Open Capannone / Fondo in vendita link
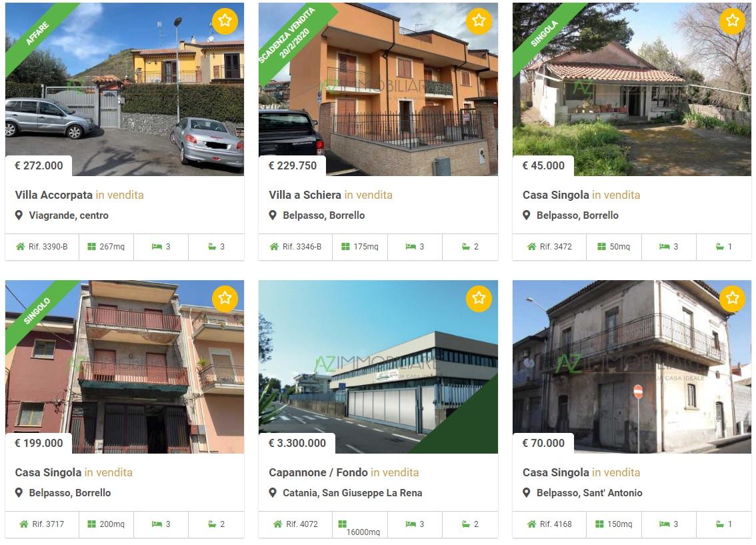This screenshot has width=756, height=545. click(x=344, y=472)
